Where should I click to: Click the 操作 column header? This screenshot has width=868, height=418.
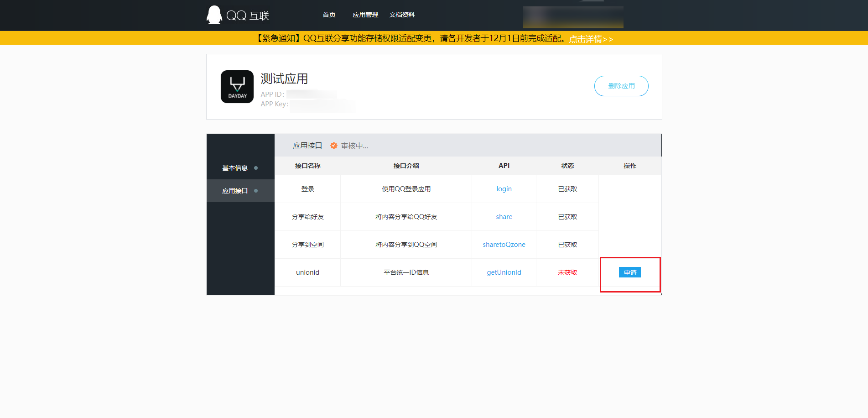pyautogui.click(x=630, y=166)
